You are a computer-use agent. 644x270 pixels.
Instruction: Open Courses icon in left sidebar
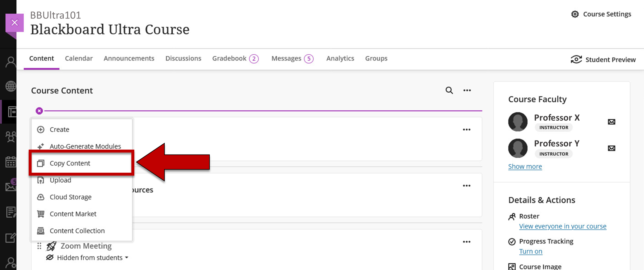pos(12,112)
